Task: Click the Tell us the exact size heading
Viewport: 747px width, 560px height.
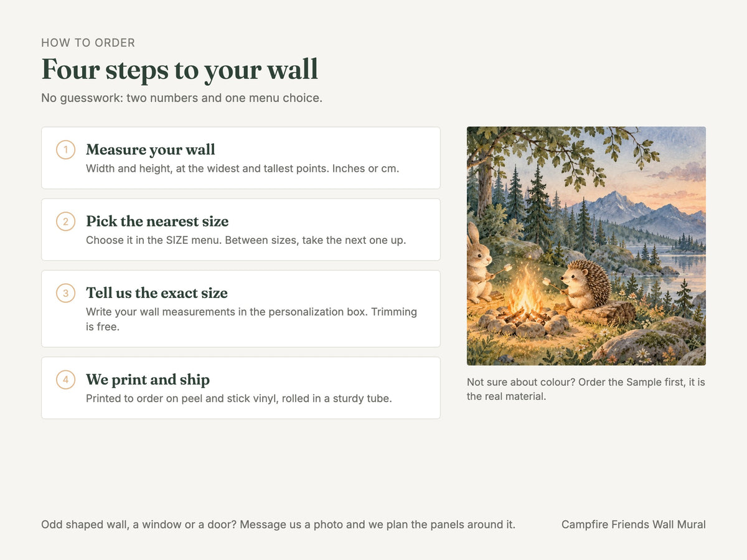Action: pos(157,292)
